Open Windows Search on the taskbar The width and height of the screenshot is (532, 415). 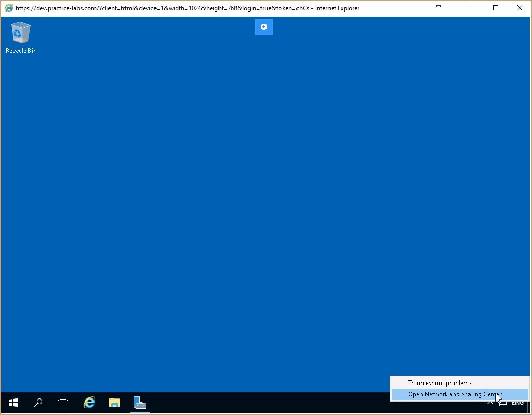tap(38, 403)
